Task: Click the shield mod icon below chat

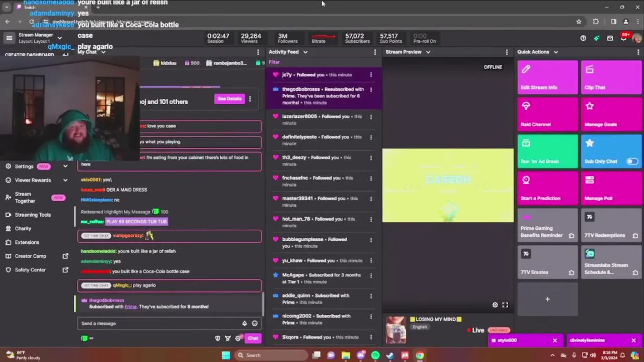Action: (218, 338)
